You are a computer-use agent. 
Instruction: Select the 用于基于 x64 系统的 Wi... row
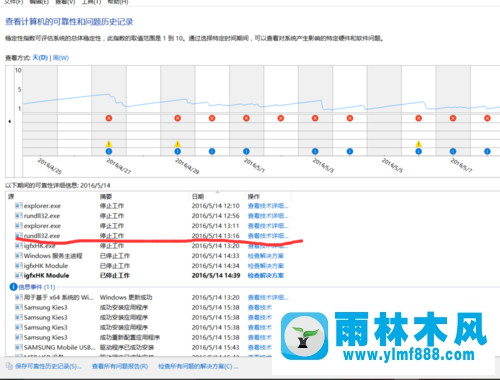pos(152,297)
